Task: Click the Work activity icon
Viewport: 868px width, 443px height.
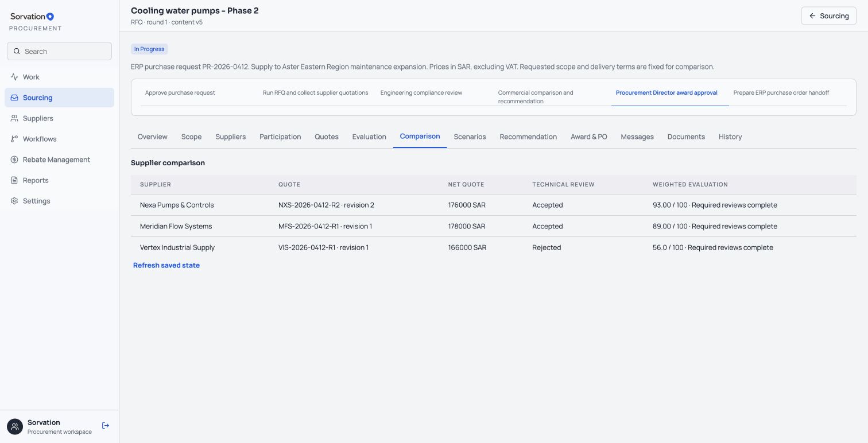Action: pyautogui.click(x=14, y=77)
